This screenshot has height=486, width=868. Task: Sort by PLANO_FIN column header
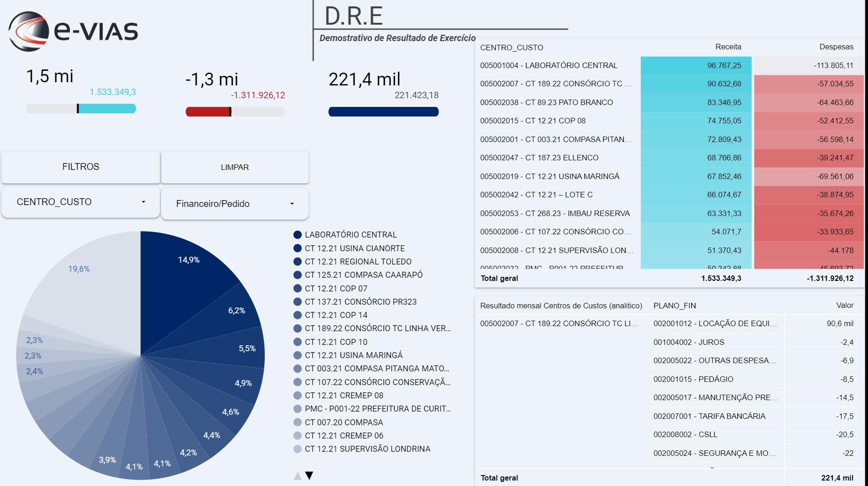pos(674,306)
